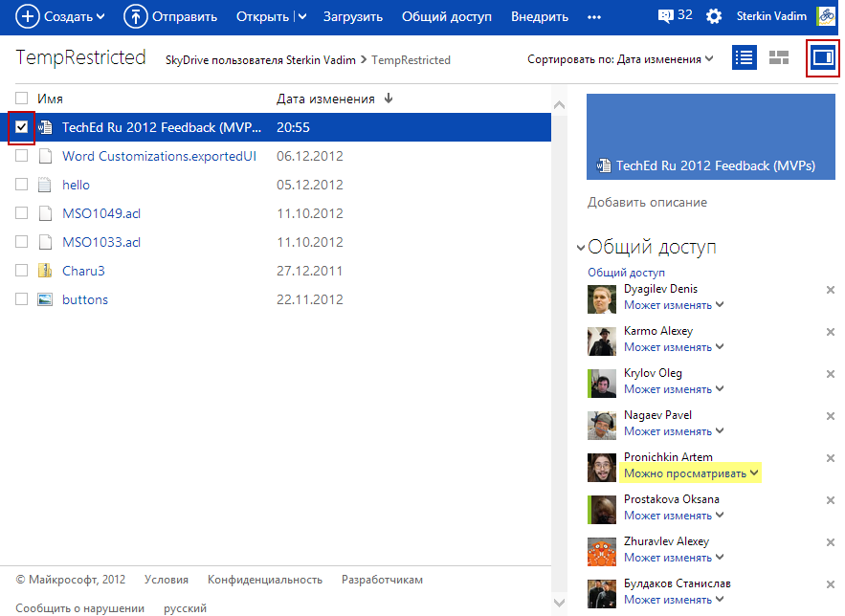This screenshot has height=616, width=845.
Task: Change Dyagilev Denis permission dropdown
Action: pyautogui.click(x=674, y=305)
